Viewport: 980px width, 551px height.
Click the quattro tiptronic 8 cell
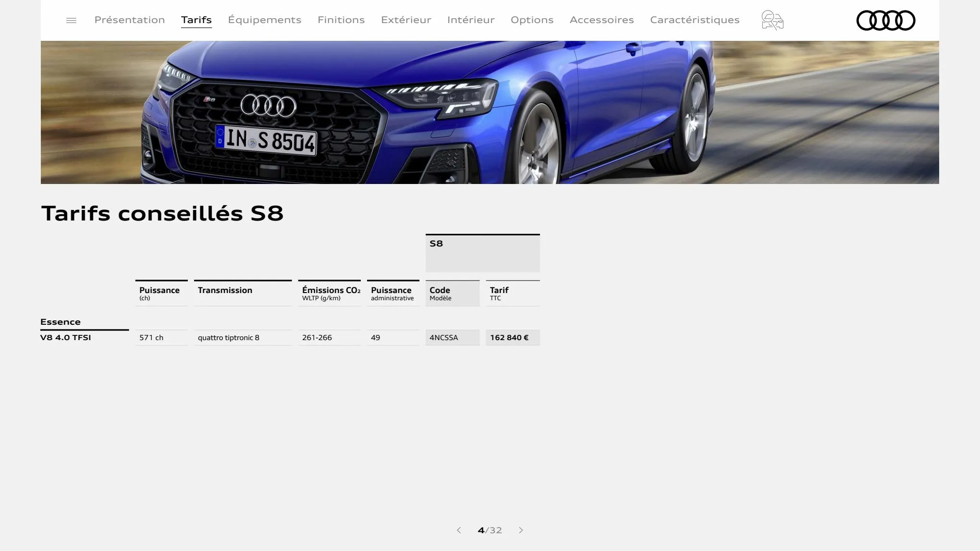(x=243, y=337)
